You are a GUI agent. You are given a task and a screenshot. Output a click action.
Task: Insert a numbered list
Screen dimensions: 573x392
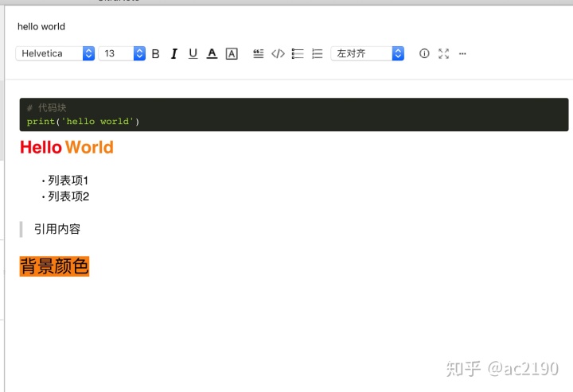click(317, 53)
